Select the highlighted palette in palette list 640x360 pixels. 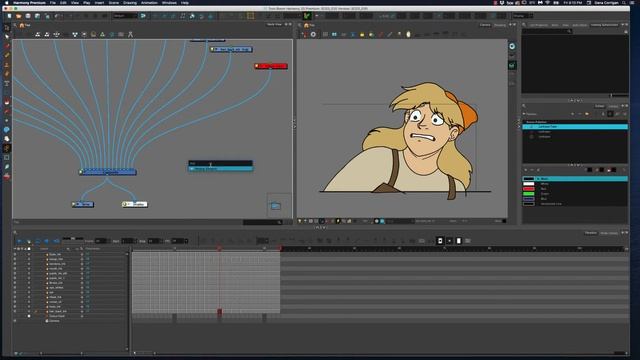(575, 127)
